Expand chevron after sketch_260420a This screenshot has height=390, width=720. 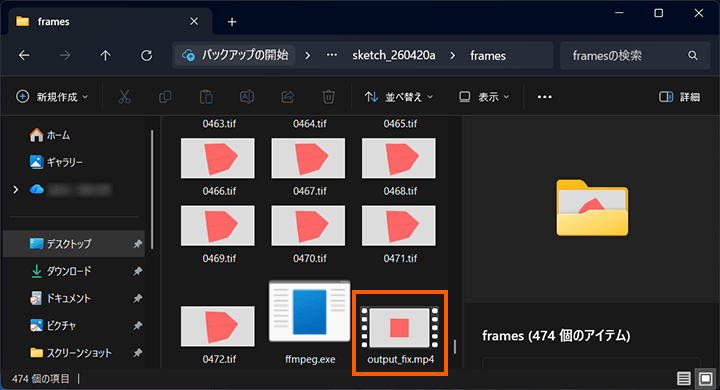(453, 56)
